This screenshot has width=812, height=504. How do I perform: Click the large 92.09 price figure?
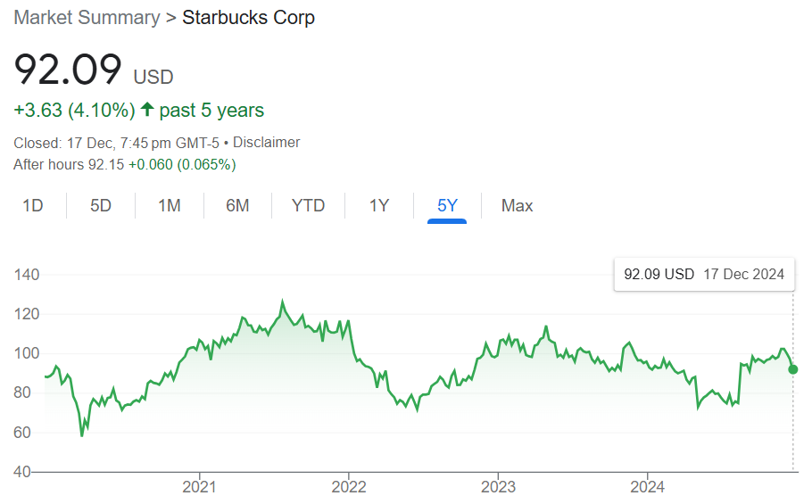(x=68, y=71)
